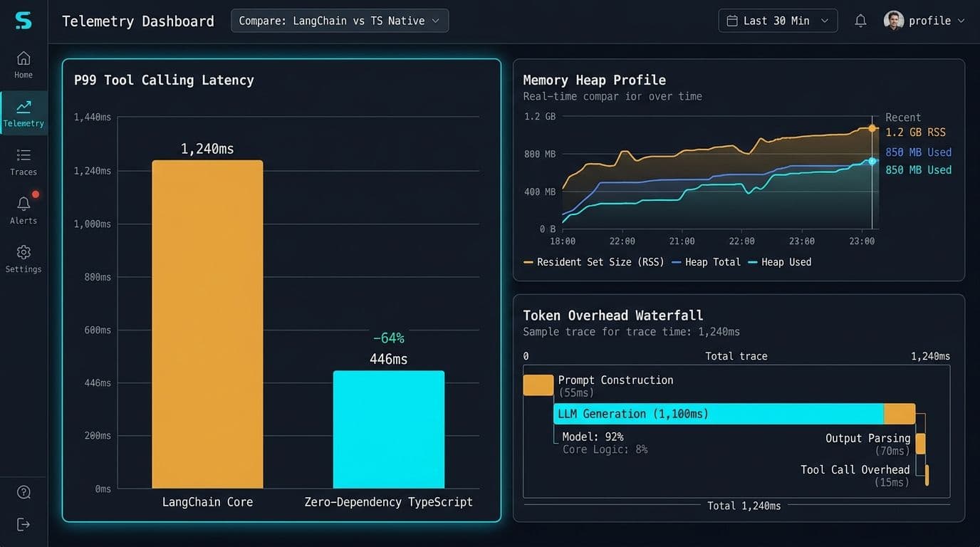Click the Model: 92% label
The image size is (980, 547).
593,437
